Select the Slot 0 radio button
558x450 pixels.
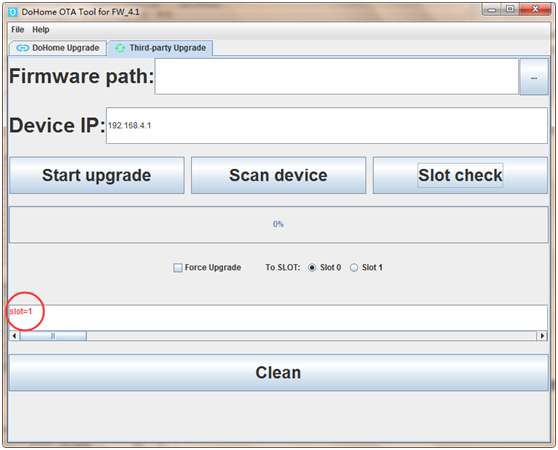coord(312,268)
